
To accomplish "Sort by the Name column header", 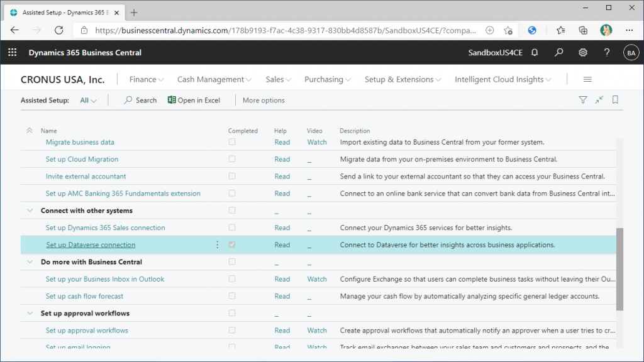I will click(49, 131).
